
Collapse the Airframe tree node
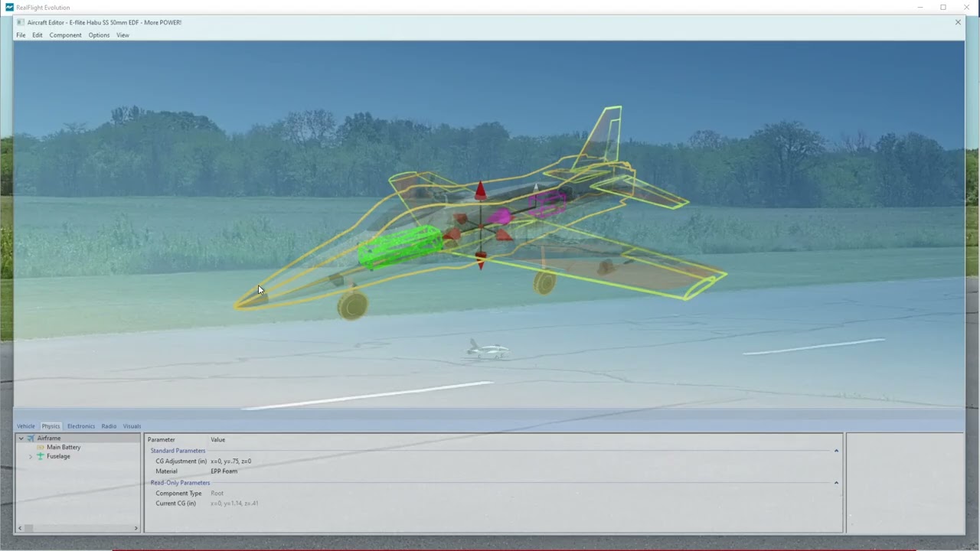tap(21, 439)
